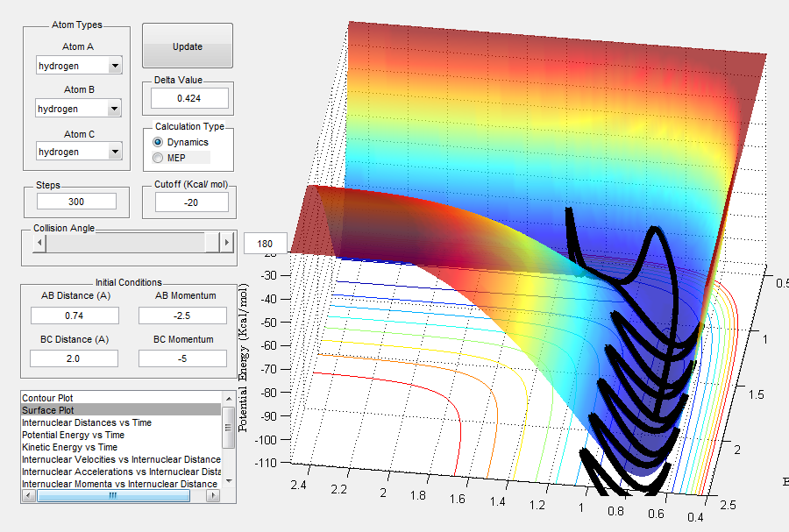The width and height of the screenshot is (789, 532).
Task: Select Kinetic Energy vs Time
Action: click(121, 447)
